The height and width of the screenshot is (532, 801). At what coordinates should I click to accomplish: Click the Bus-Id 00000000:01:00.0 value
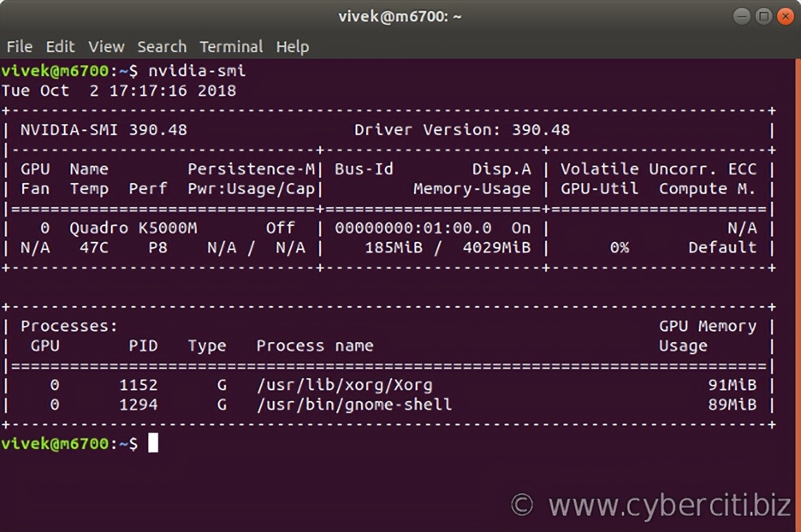pos(413,227)
